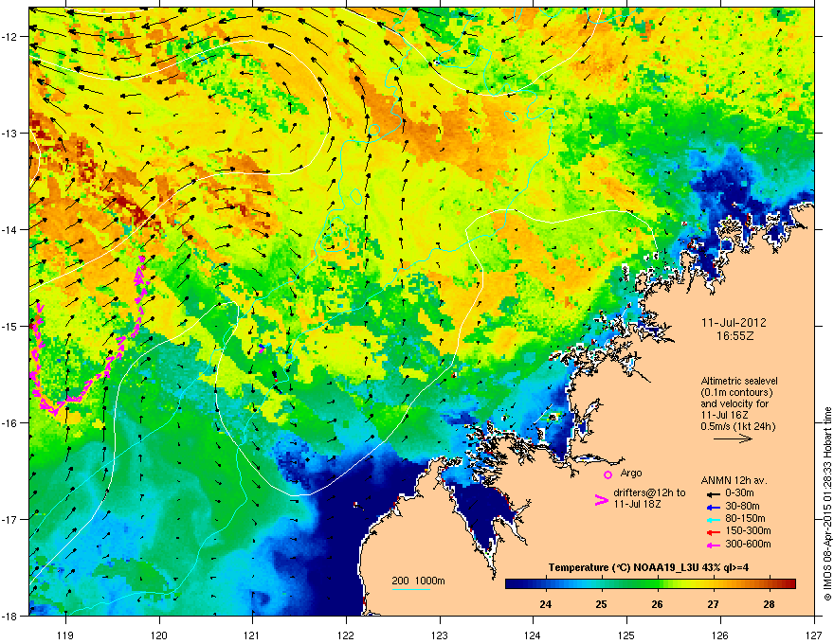Click colorbar tick label 25
The height and width of the screenshot is (644, 834).
(x=601, y=604)
